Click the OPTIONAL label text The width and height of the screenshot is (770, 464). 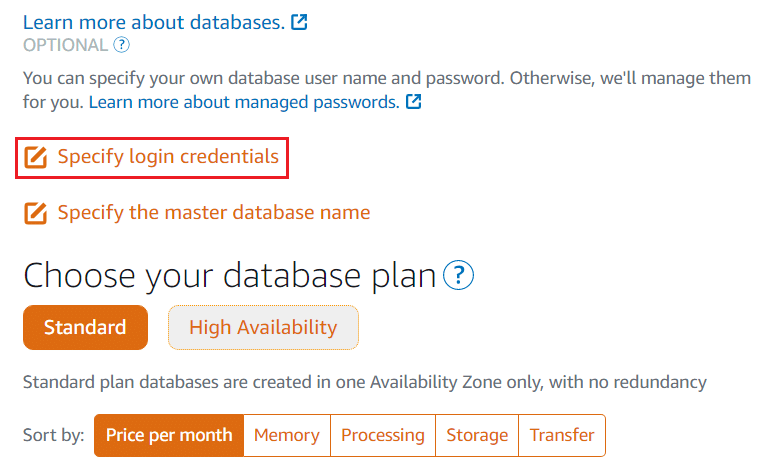point(65,45)
